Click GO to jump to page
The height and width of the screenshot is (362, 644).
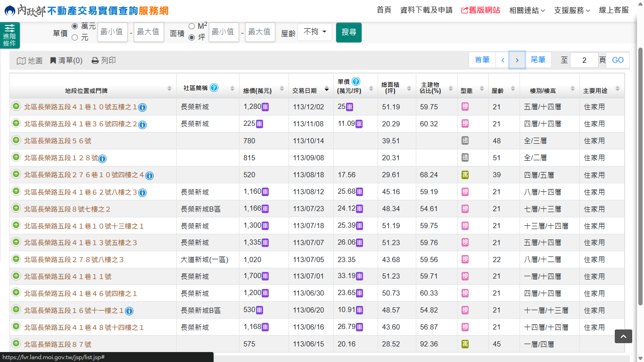click(618, 60)
